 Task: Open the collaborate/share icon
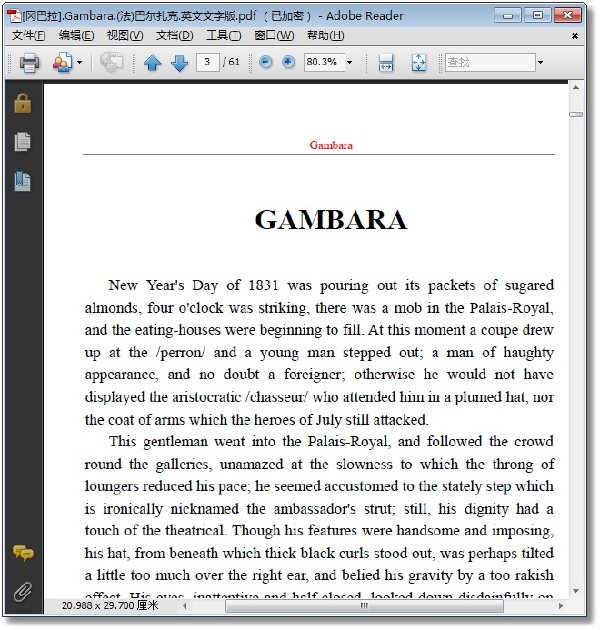(62, 63)
